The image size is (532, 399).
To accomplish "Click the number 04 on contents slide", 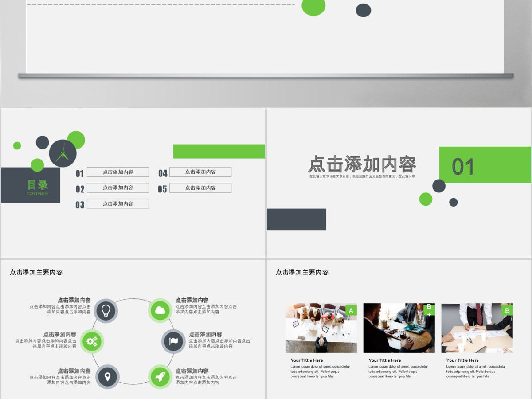I will point(163,173).
